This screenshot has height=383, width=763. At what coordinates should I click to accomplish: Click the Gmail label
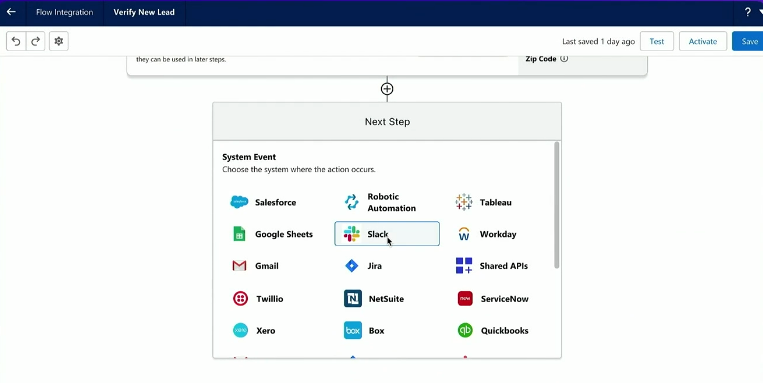point(267,266)
